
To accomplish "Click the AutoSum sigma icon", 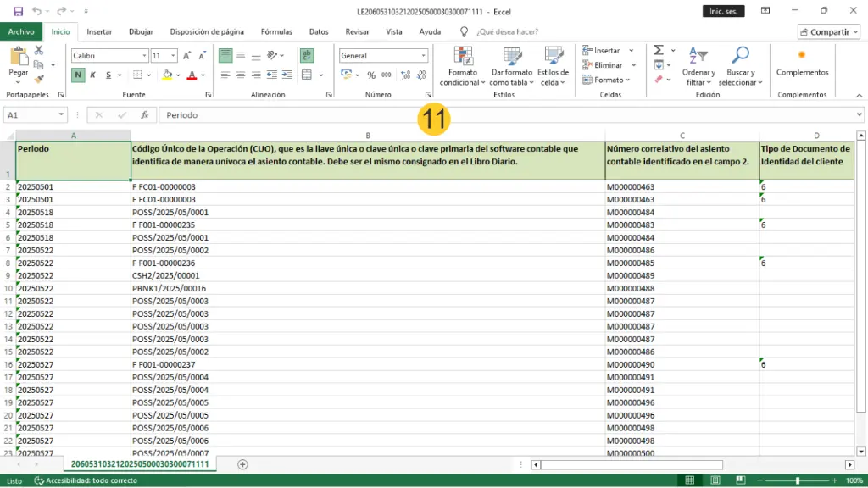I will pyautogui.click(x=659, y=51).
